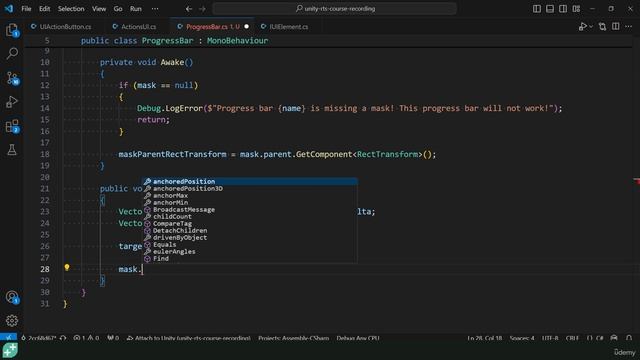Select anchorMin suggestion

pos(249,202)
